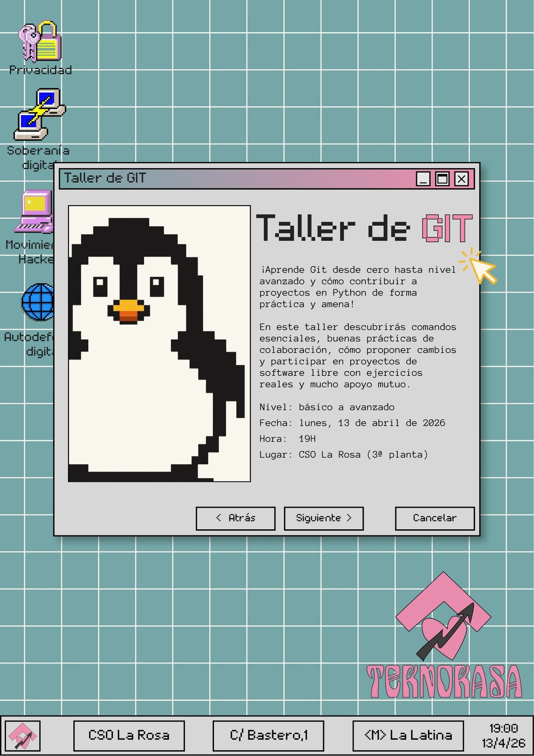Viewport: 534px width, 756px height.
Task: Click the pixel penguin image
Action: click(x=159, y=343)
